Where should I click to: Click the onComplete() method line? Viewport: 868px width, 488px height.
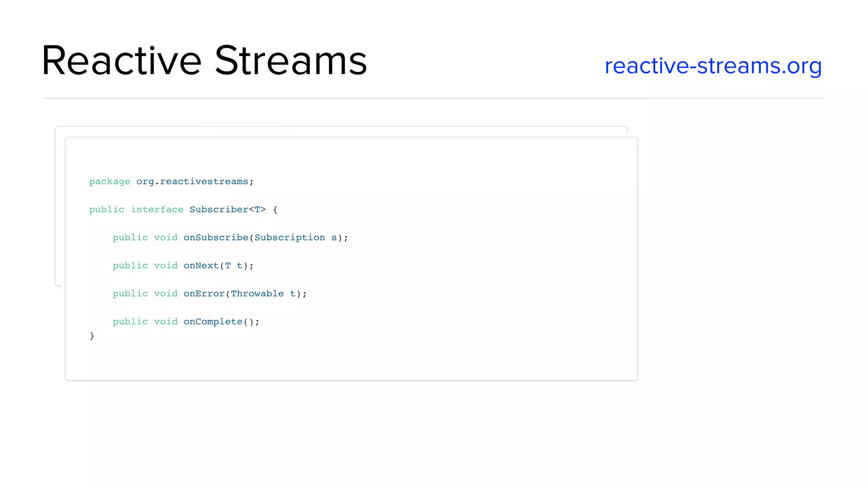186,322
